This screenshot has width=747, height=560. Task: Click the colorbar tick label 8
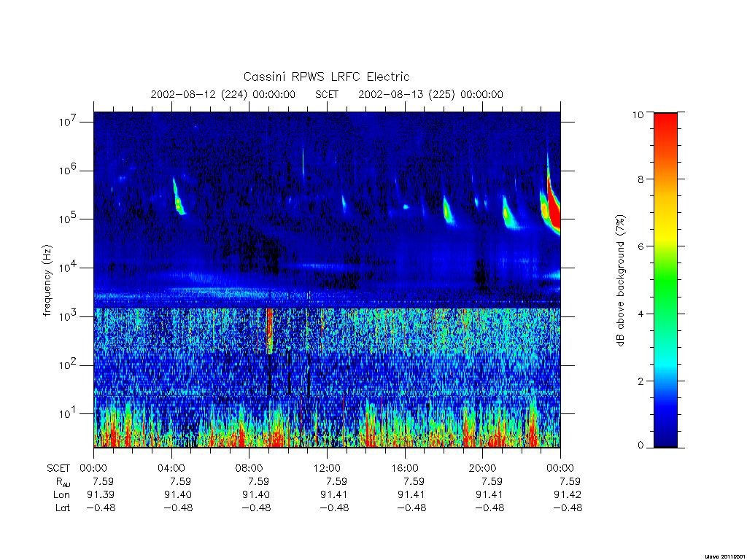point(640,179)
